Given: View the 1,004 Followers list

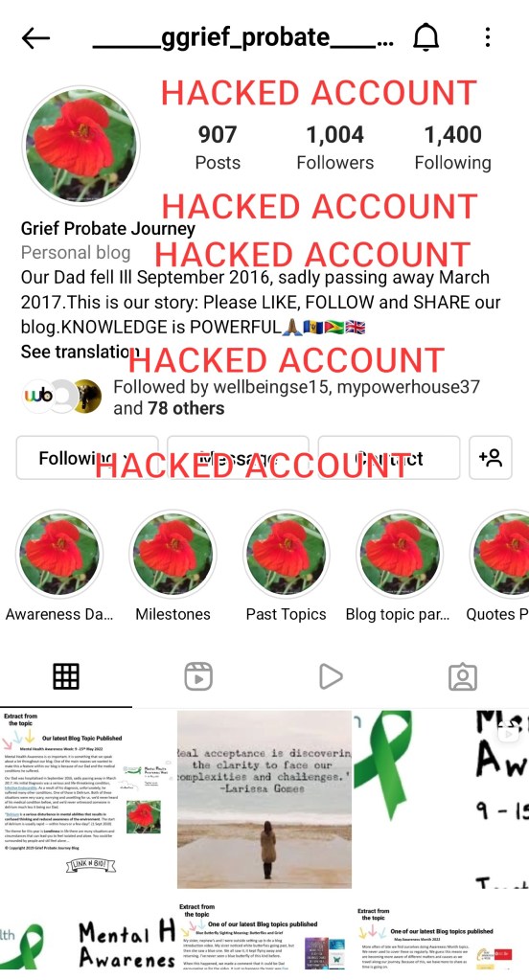Looking at the screenshot, I should click(335, 148).
